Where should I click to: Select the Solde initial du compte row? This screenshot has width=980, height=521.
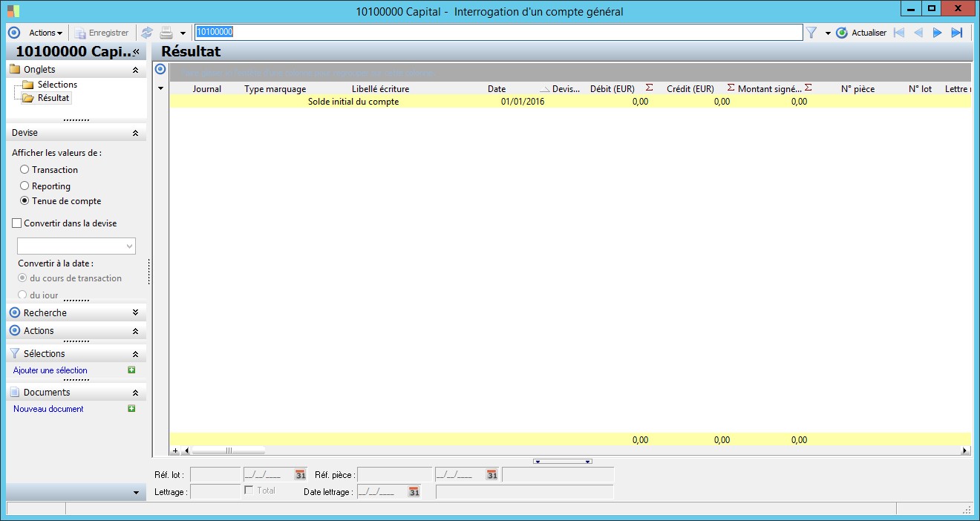point(570,102)
